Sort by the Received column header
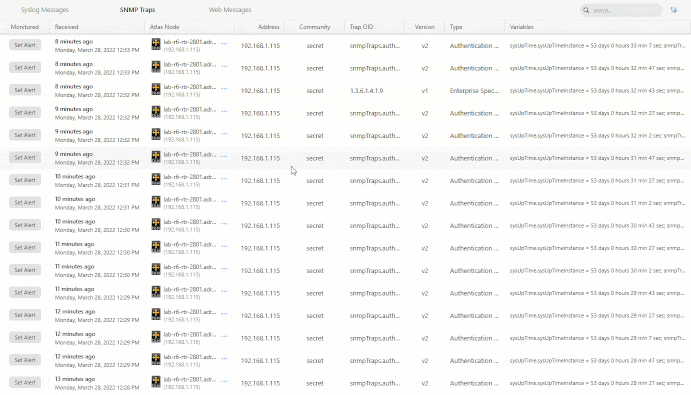 coord(67,27)
